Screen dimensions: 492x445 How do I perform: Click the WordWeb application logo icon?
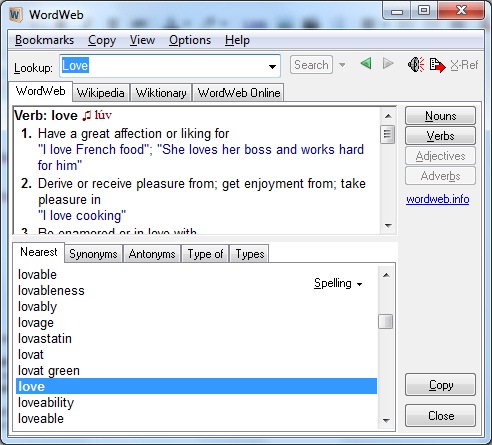tap(15, 15)
